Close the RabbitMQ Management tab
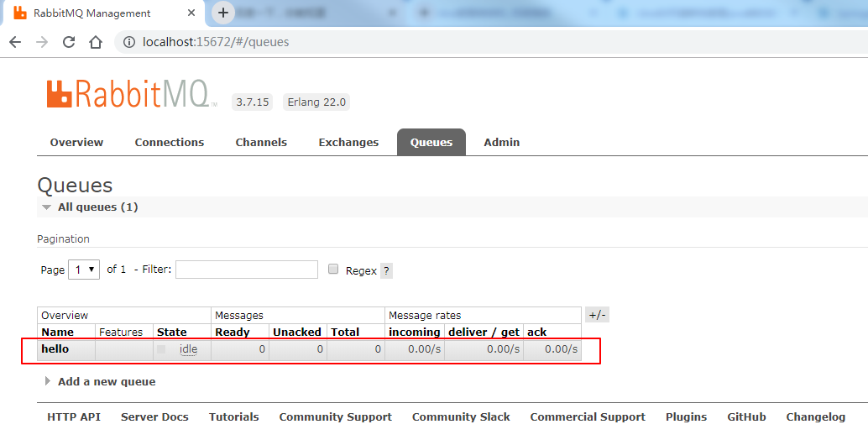The height and width of the screenshot is (440, 868). click(x=191, y=13)
